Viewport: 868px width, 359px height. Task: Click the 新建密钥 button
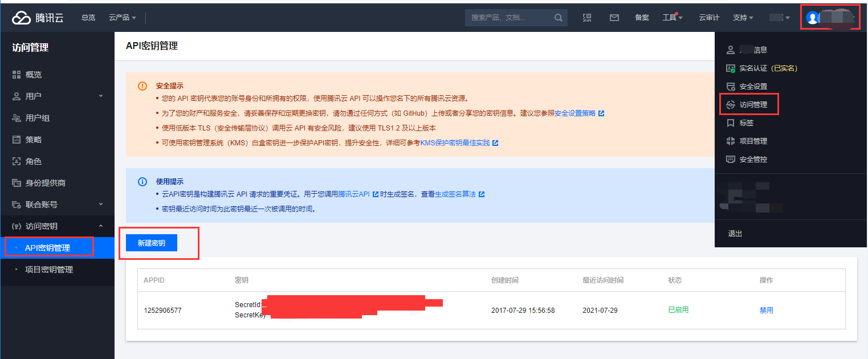tap(152, 243)
